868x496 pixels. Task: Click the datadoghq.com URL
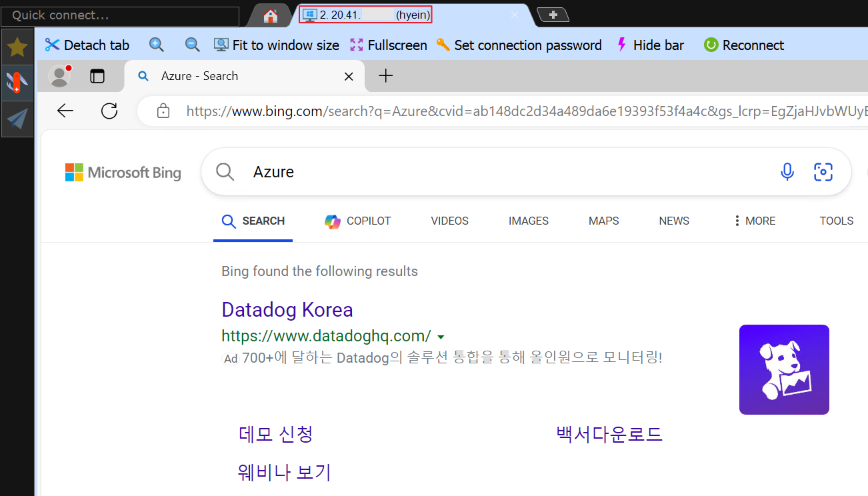coord(326,336)
